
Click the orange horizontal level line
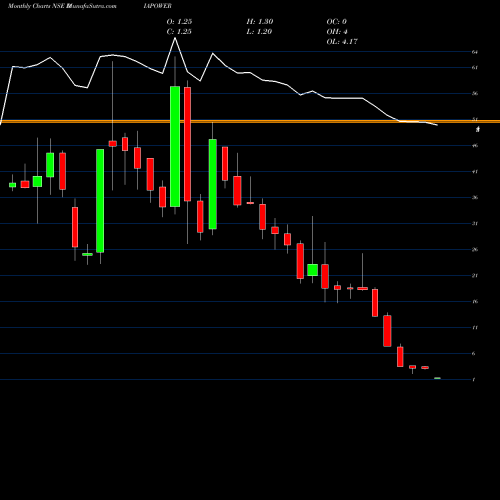[250, 122]
